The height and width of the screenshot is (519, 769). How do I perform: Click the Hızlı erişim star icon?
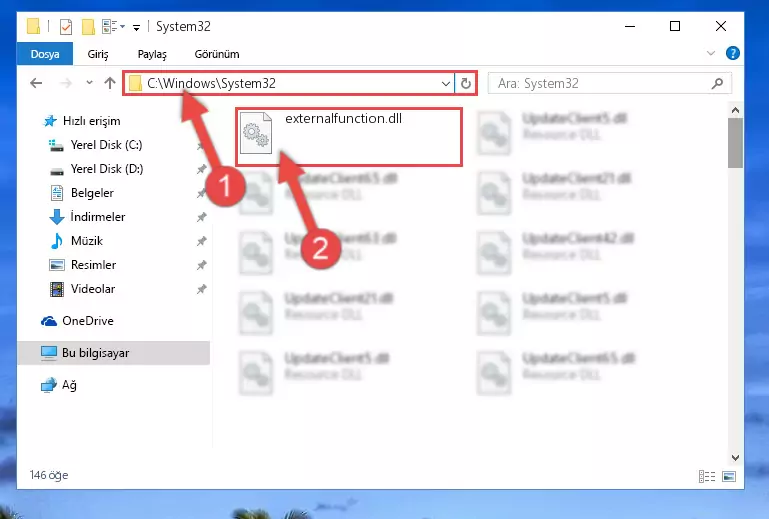point(50,121)
